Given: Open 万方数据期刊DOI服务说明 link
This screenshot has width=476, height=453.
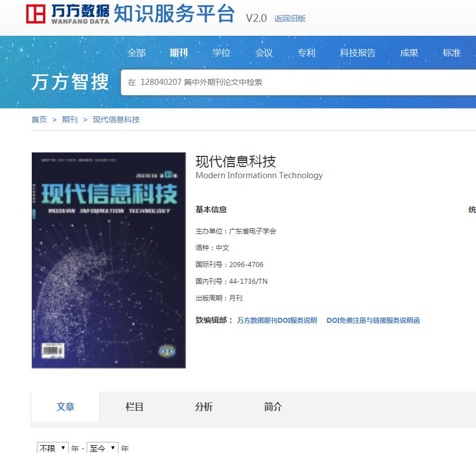Looking at the screenshot, I should tap(277, 321).
